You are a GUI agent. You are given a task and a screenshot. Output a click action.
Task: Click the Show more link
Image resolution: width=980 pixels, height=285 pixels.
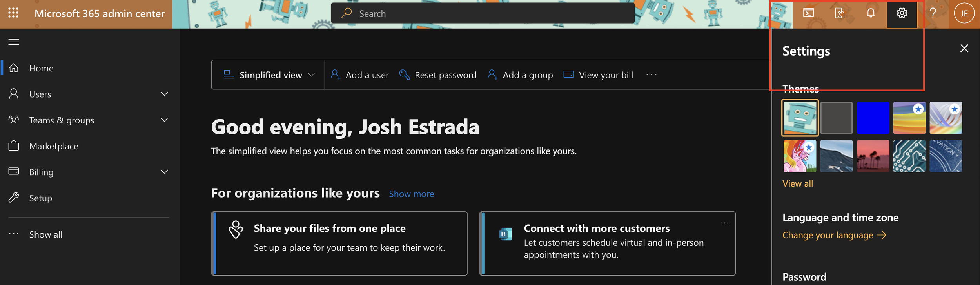coord(411,194)
